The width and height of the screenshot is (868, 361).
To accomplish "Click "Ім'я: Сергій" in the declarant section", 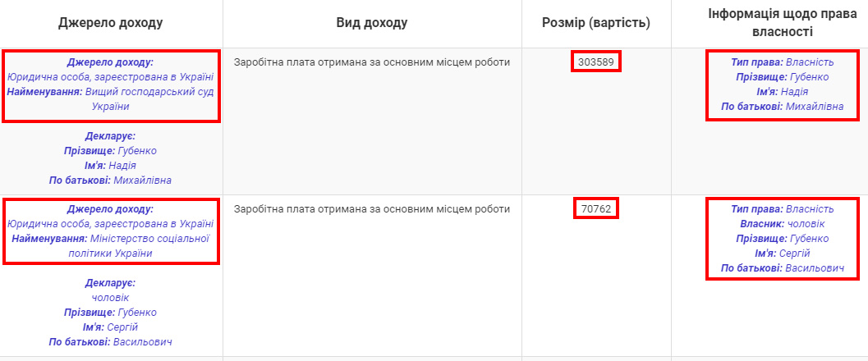I will coord(110,327).
